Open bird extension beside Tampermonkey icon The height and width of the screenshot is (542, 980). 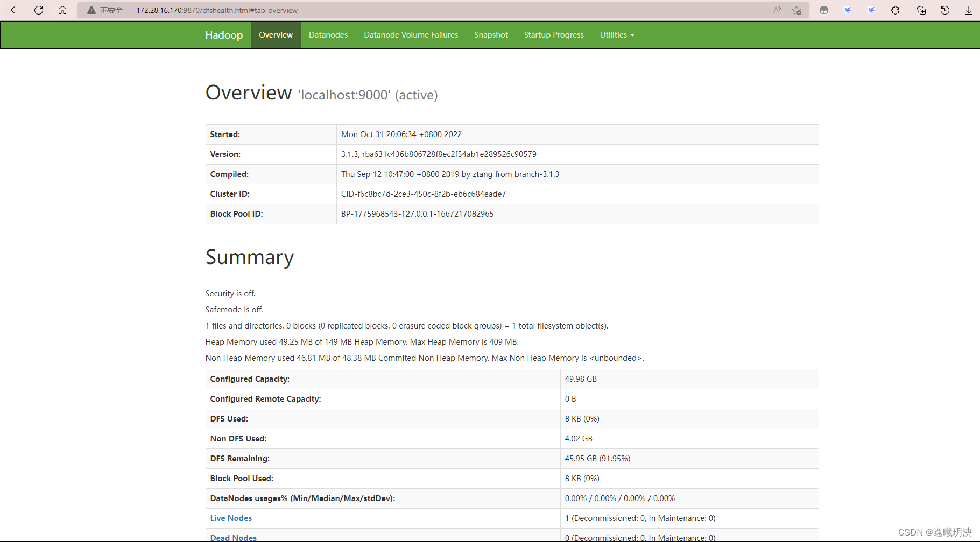[848, 10]
